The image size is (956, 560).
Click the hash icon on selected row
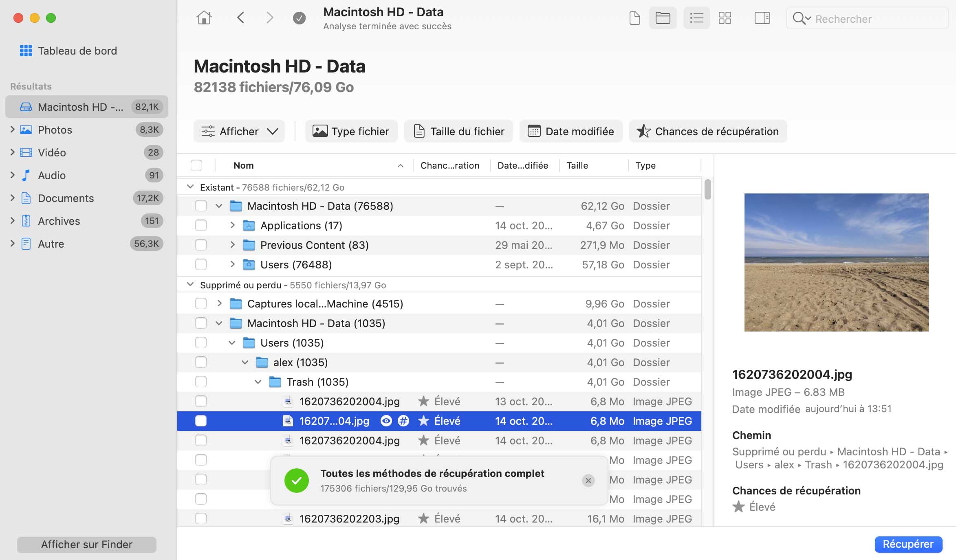403,421
